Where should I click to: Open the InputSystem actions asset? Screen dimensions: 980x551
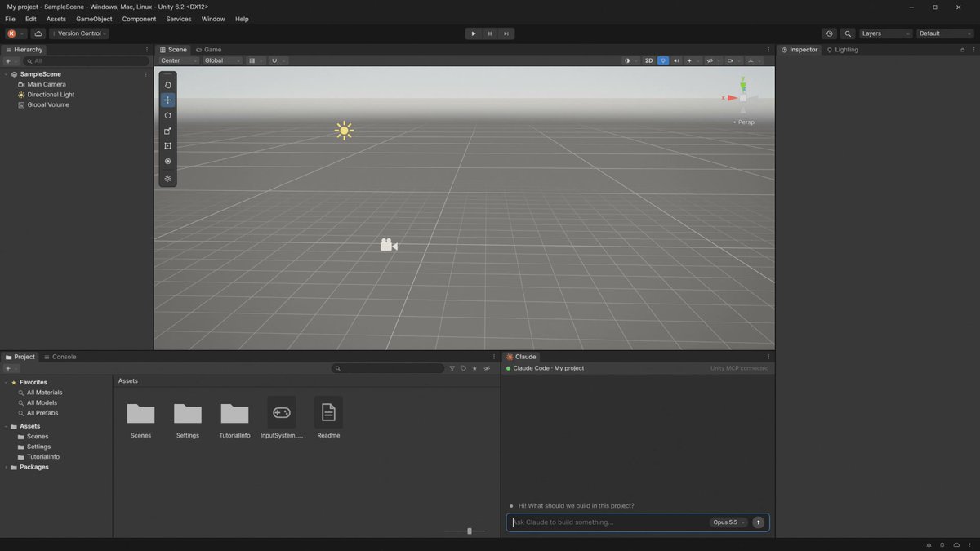click(x=282, y=419)
